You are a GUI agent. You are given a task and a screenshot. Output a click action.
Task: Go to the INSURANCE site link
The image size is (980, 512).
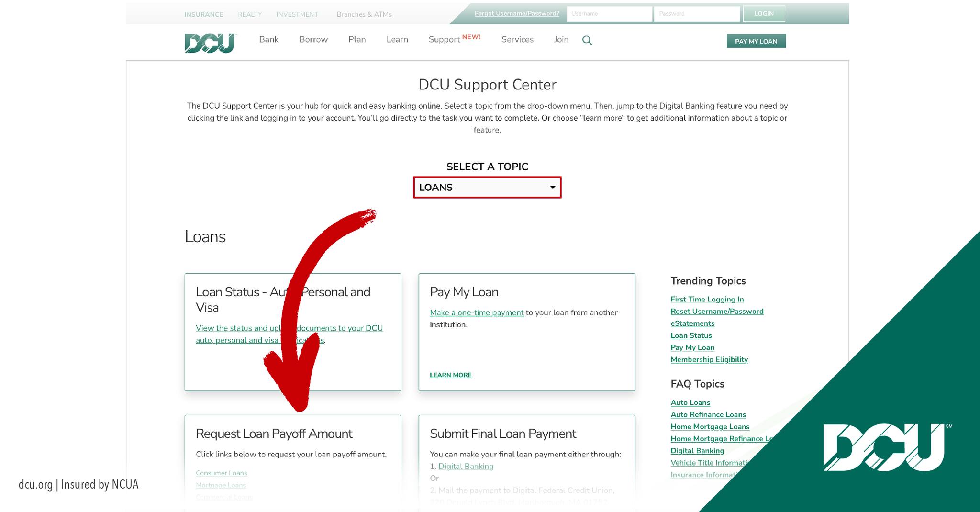[204, 14]
